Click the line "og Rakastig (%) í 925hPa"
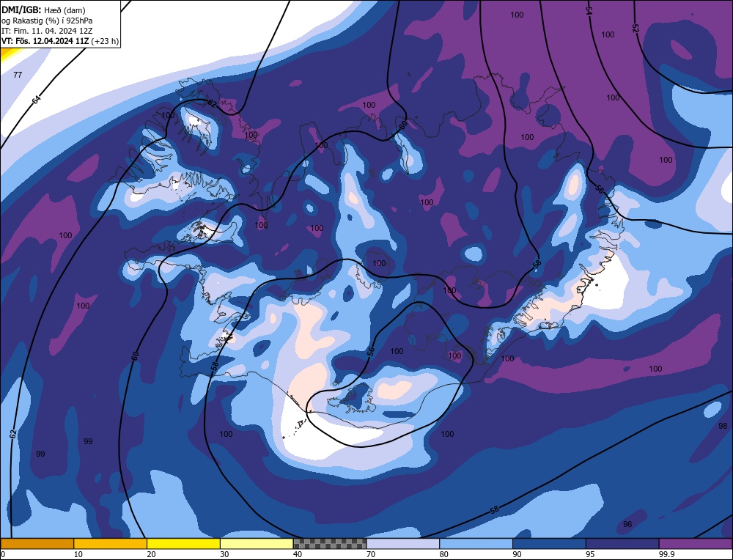Viewport: 733px width, 560px height. point(47,21)
